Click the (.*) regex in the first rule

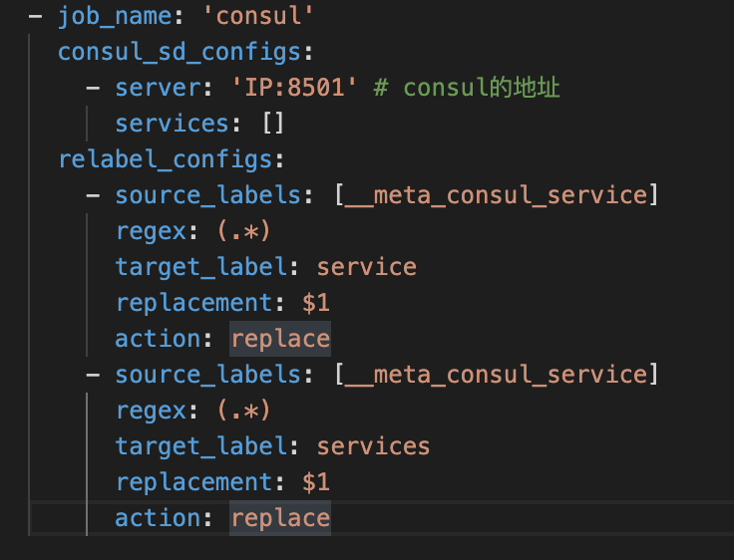point(243,231)
